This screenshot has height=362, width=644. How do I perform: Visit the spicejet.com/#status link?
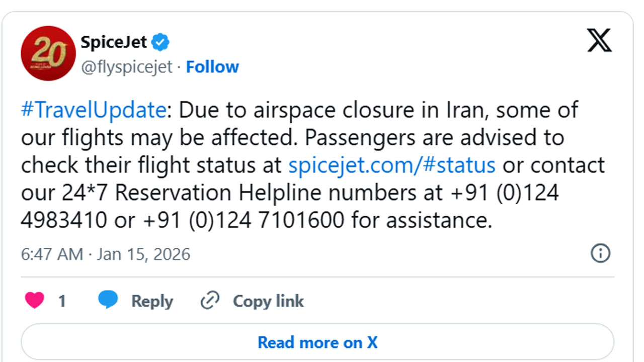(x=392, y=165)
